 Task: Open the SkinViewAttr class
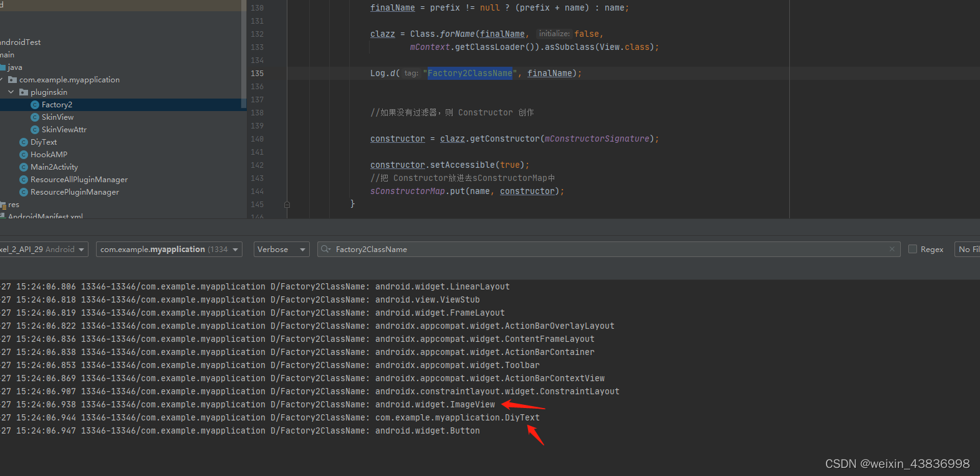[x=64, y=130]
